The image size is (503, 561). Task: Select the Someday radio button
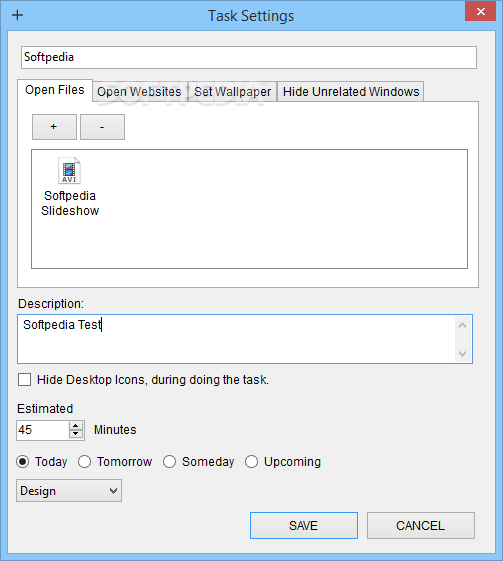coord(169,462)
